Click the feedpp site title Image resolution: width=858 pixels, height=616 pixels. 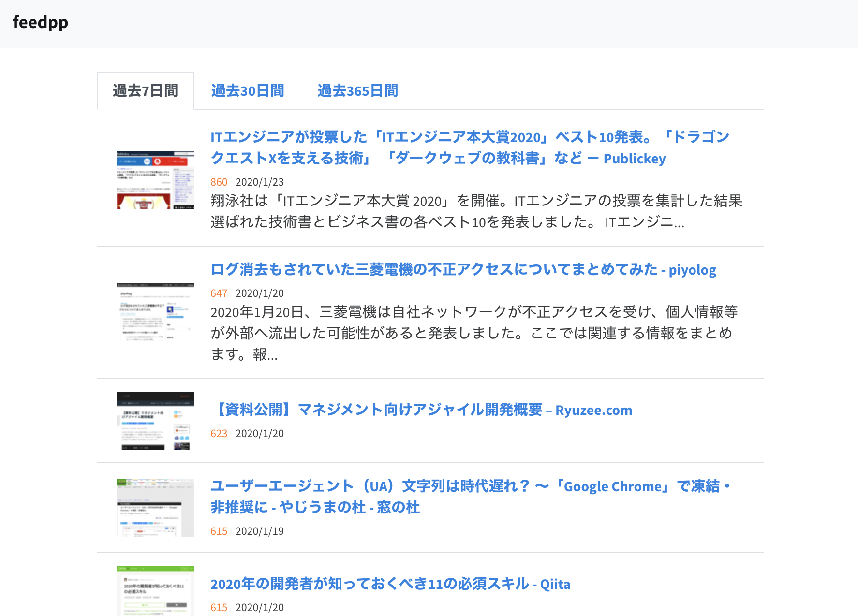(x=41, y=22)
